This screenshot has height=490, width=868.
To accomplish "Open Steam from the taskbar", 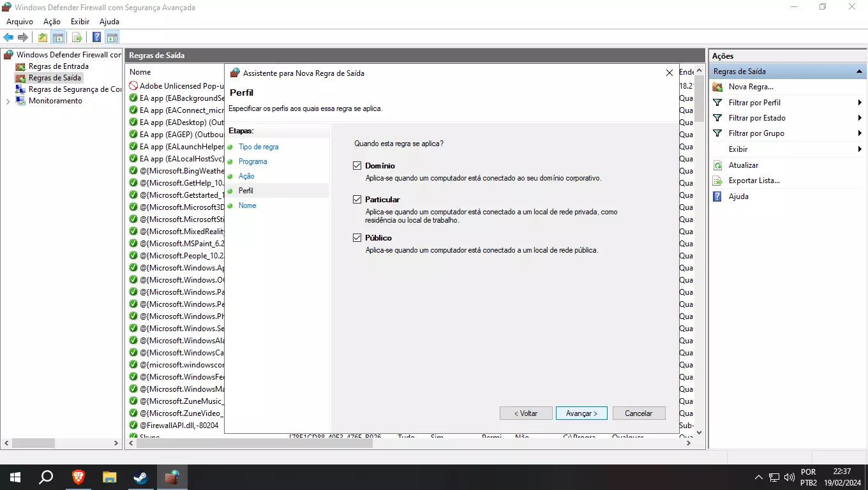I will point(140,477).
